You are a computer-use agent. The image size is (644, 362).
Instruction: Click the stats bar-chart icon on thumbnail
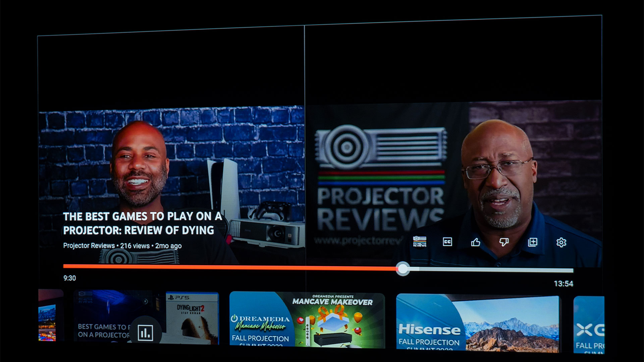point(146,333)
